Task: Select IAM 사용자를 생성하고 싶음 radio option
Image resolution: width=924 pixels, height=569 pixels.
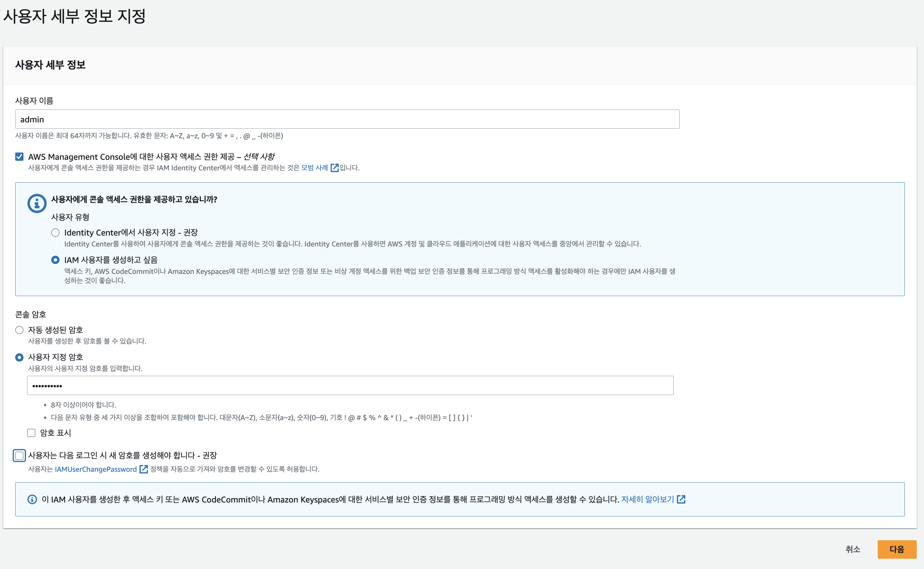Action: 55,260
